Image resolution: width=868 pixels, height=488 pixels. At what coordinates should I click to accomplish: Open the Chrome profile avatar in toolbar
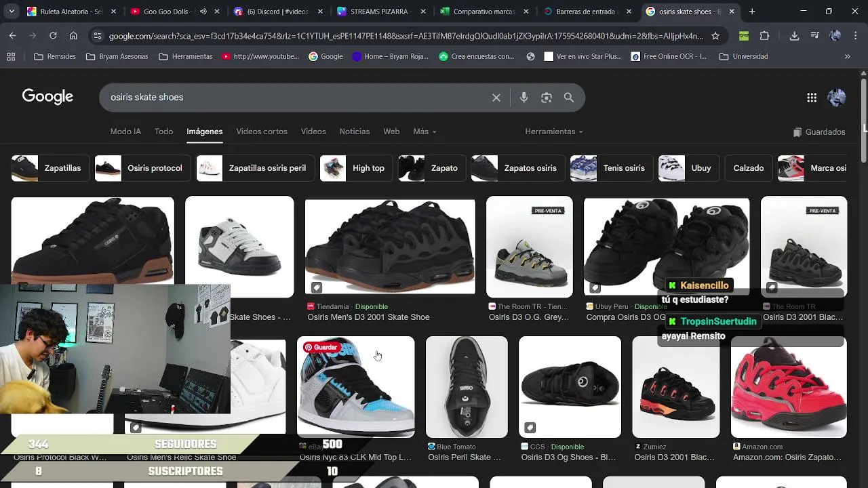click(x=835, y=36)
